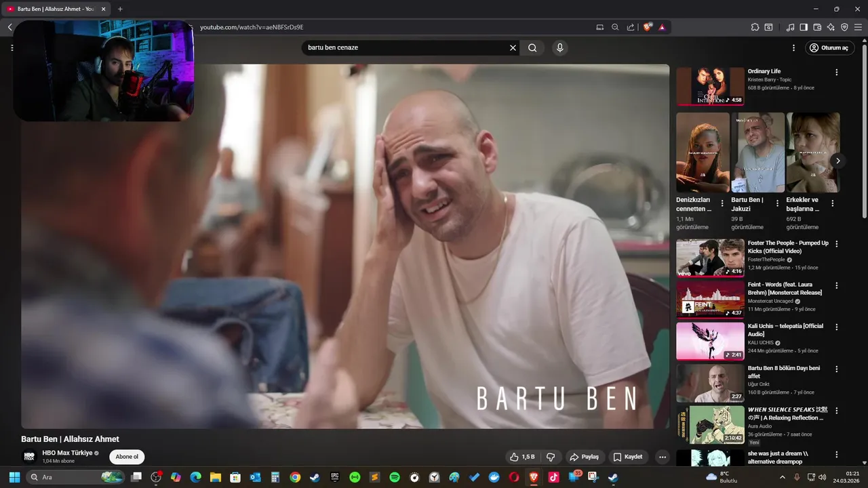Open the Brave Wallet icon
Screen dimensions: 868x488
[x=817, y=27]
